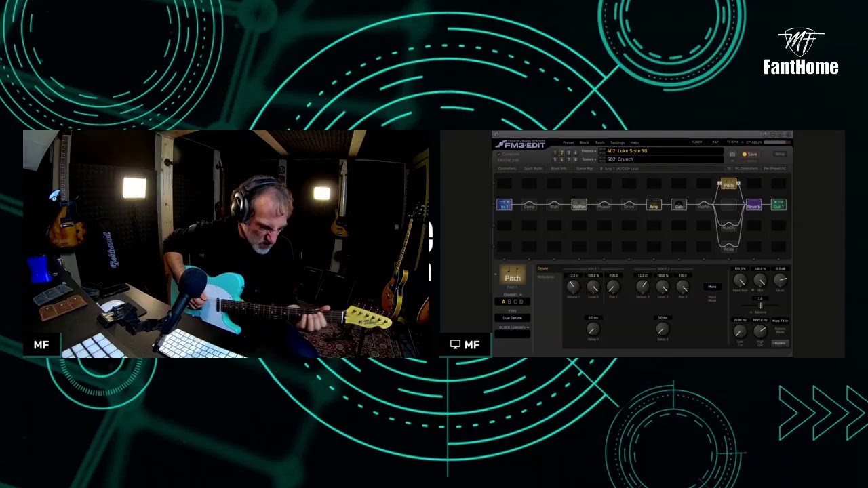The image size is (868, 488).
Task: Select the Phaser block
Action: click(x=604, y=205)
